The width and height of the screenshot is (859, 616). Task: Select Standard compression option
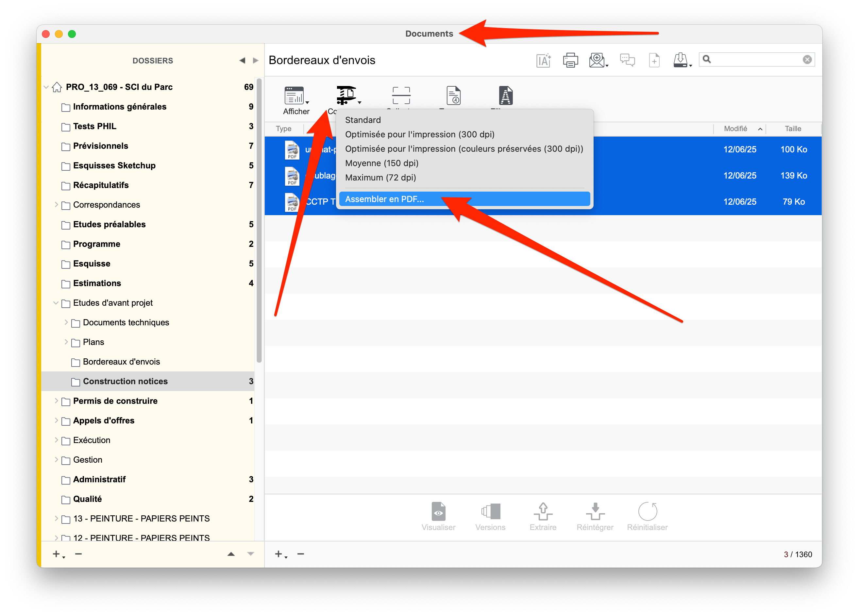click(x=363, y=120)
